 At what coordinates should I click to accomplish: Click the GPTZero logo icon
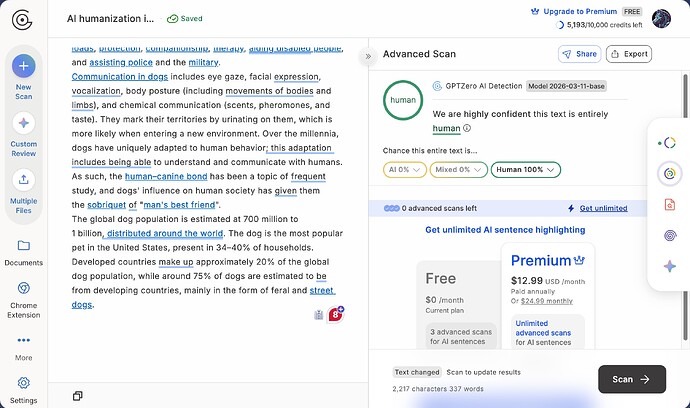click(22, 20)
